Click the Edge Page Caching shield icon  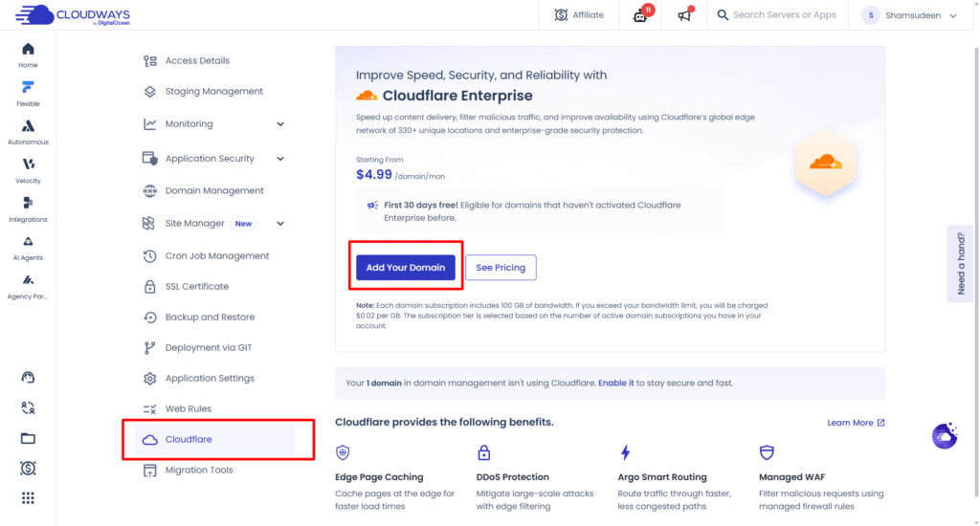coord(343,452)
